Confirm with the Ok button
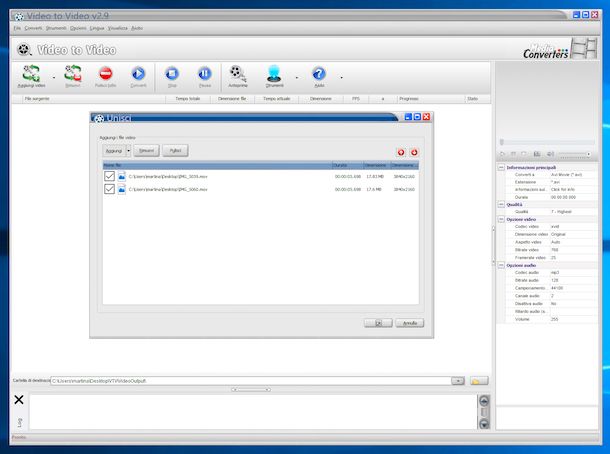The image size is (610, 454). [378, 323]
